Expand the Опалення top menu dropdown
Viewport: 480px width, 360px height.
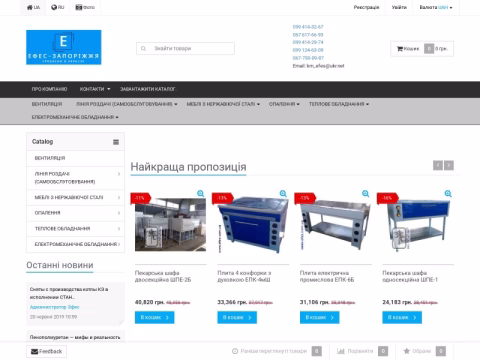284,104
